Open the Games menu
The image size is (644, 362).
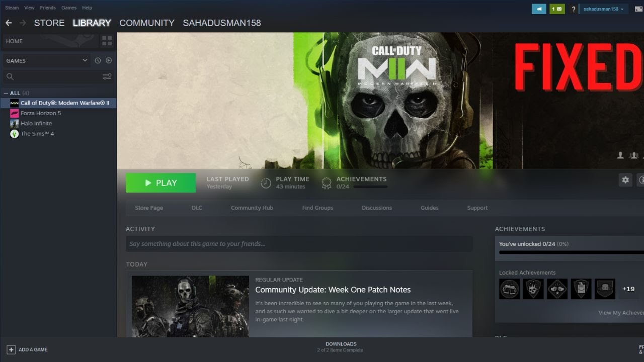(69, 8)
